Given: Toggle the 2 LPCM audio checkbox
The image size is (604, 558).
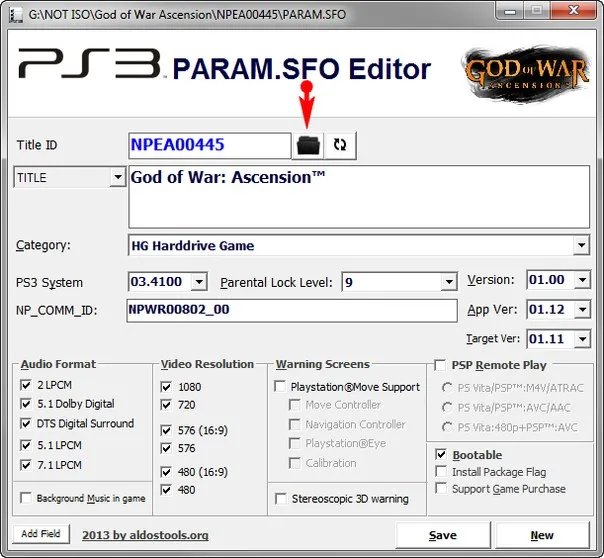Looking at the screenshot, I should tap(26, 385).
